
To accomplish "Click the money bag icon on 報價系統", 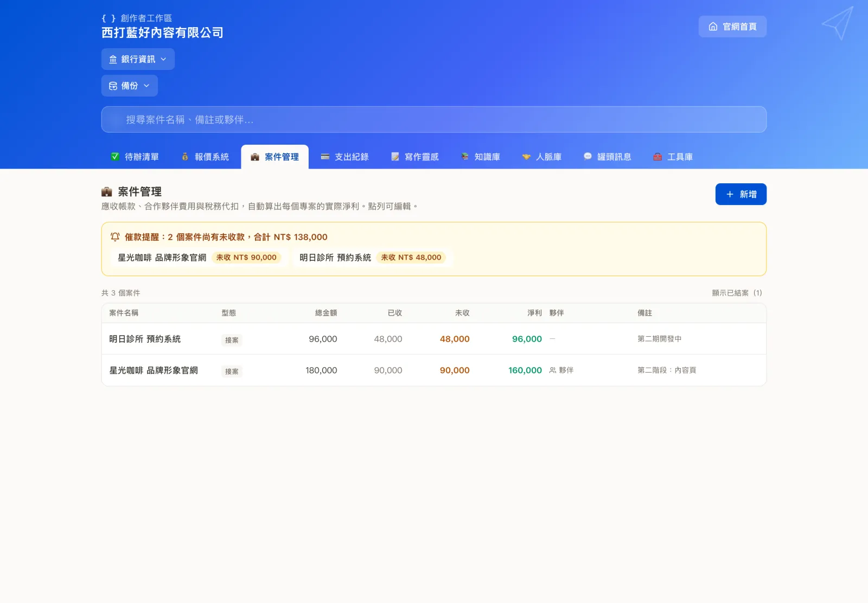I will 185,157.
